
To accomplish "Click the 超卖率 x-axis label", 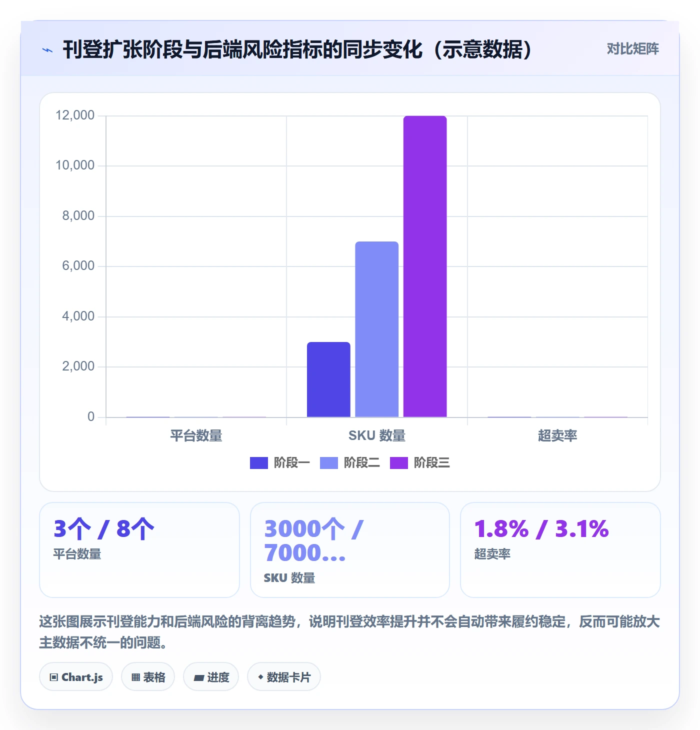I will coord(557,436).
